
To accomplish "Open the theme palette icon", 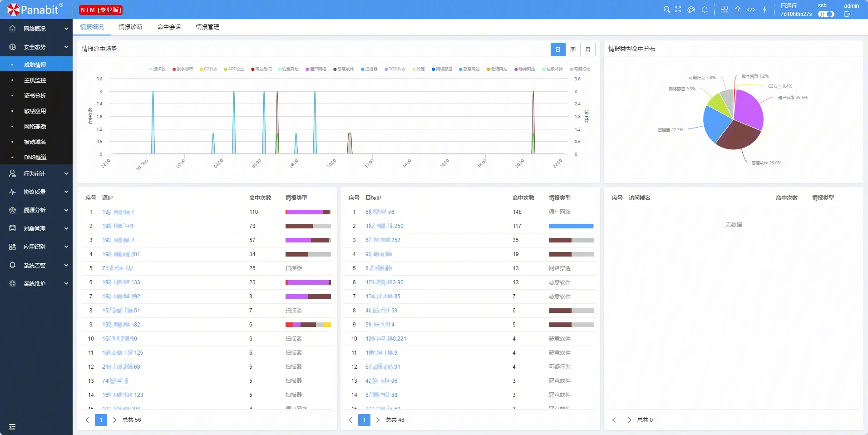I will tap(691, 10).
